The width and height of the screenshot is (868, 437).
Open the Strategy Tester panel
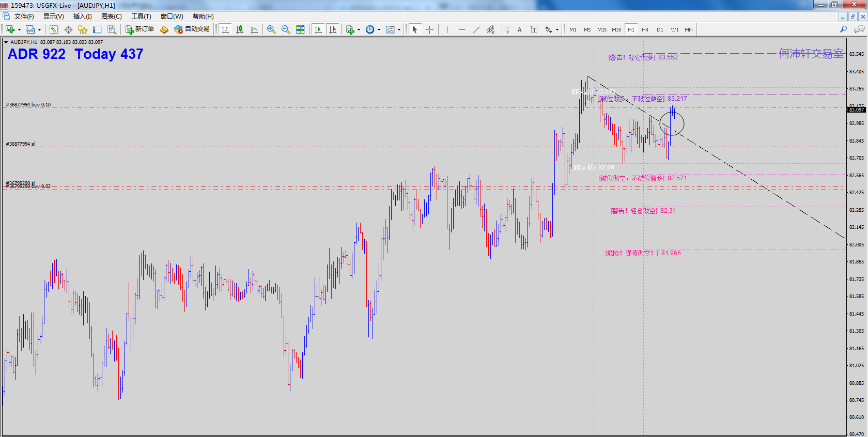tap(112, 29)
